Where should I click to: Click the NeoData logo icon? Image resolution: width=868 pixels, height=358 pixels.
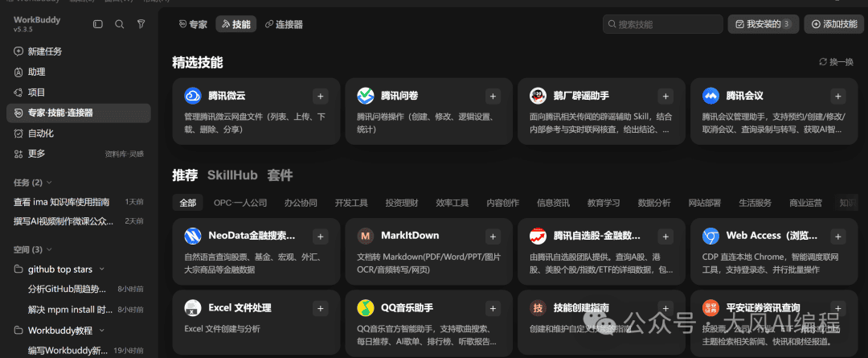[193, 237]
